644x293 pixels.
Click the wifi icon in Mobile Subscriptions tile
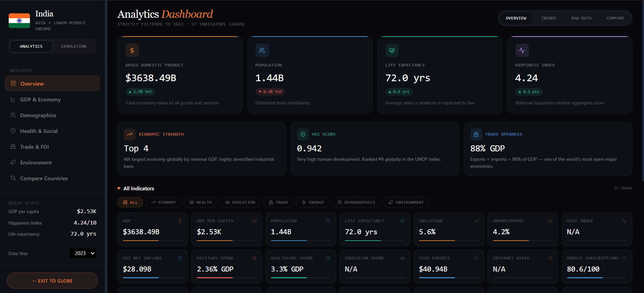(624, 258)
